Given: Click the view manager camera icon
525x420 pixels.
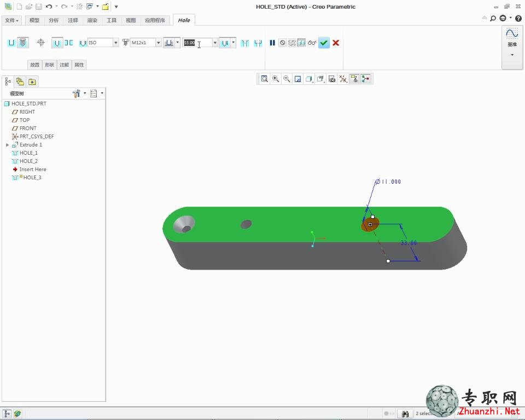Looking at the screenshot, I should pos(332,79).
